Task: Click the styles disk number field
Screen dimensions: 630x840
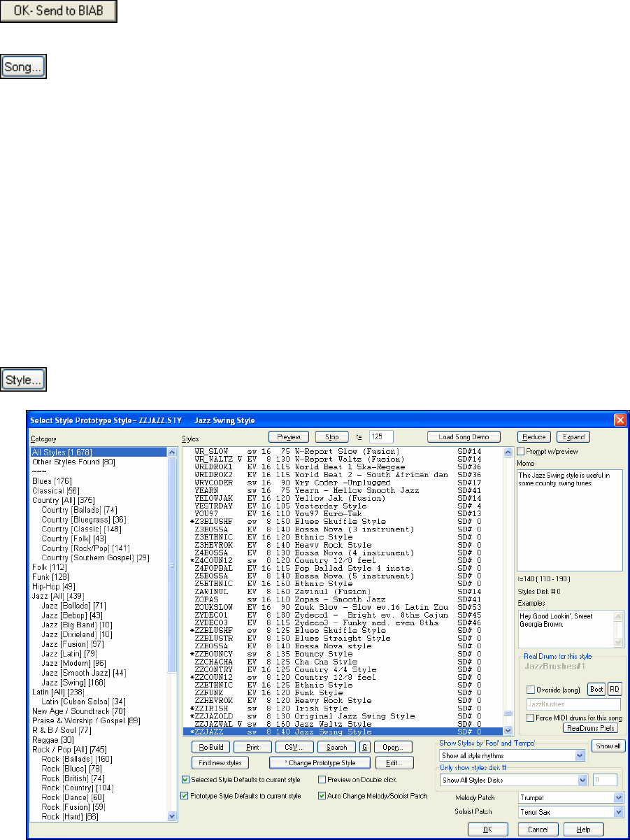Action: coord(605,780)
